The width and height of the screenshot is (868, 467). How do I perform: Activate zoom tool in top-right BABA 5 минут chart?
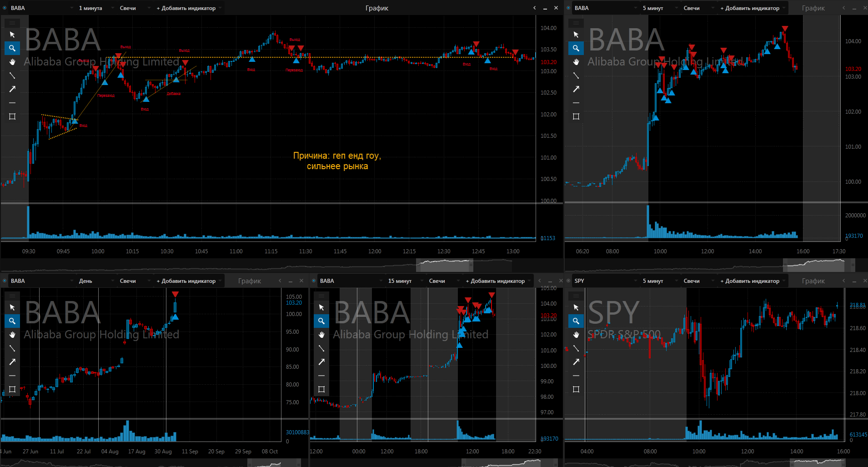[576, 48]
